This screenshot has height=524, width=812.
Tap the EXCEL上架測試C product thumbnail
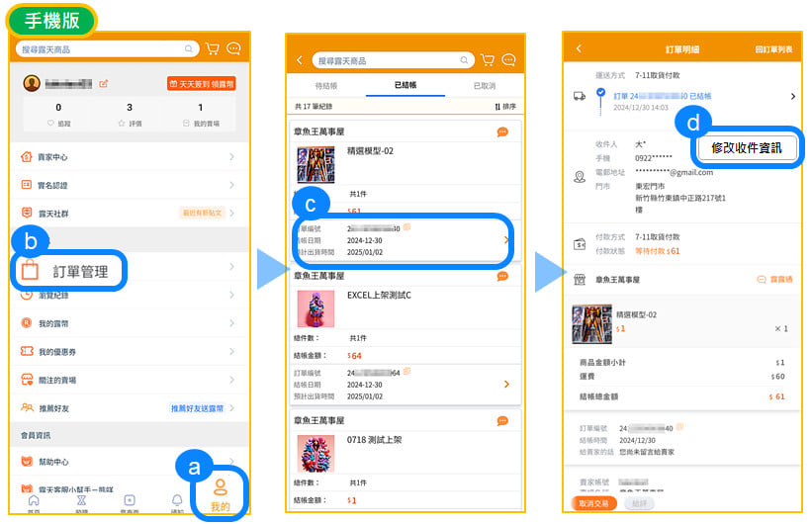point(316,308)
